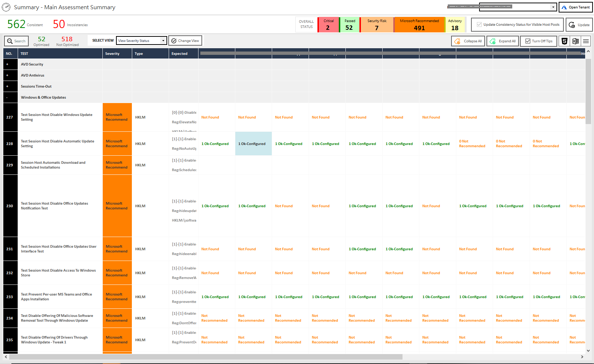594x364 pixels.
Task: Click the checkmark icon on Change View
Action: [173, 40]
